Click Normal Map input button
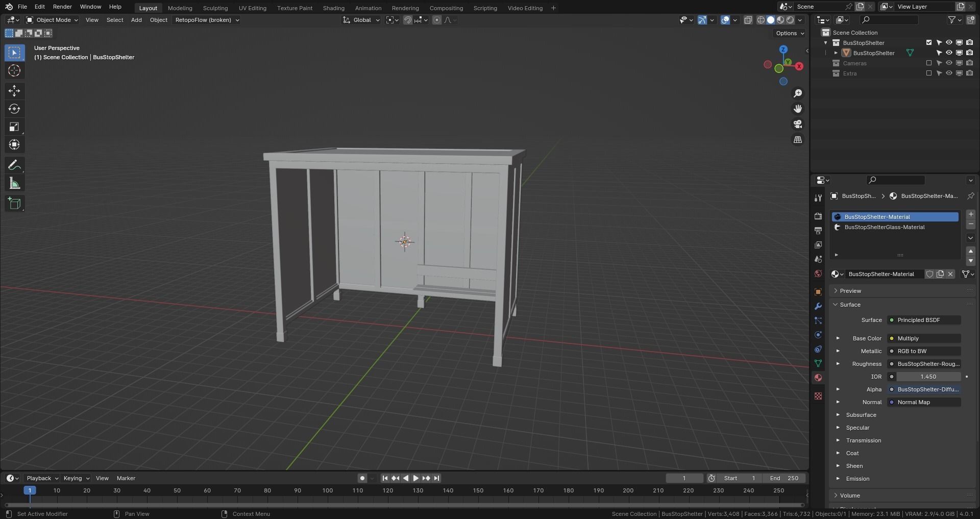 coord(924,402)
